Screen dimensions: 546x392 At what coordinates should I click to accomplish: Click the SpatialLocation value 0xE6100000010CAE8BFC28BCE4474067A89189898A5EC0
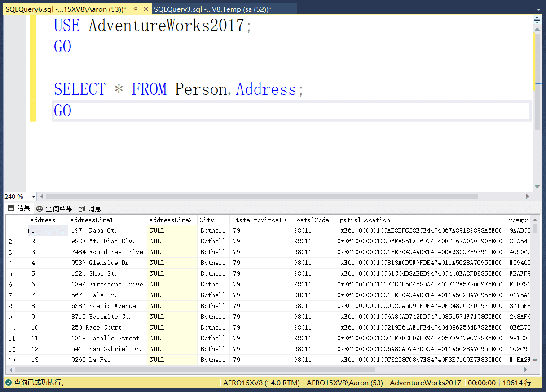click(420, 230)
